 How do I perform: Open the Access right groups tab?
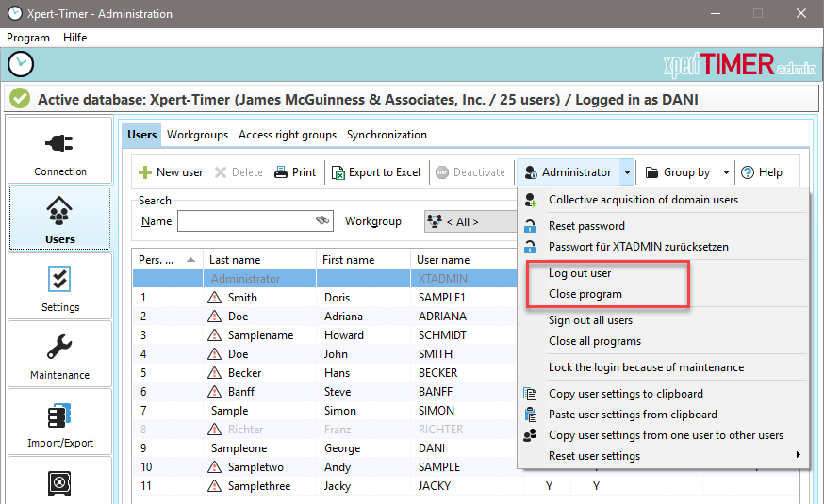(288, 135)
